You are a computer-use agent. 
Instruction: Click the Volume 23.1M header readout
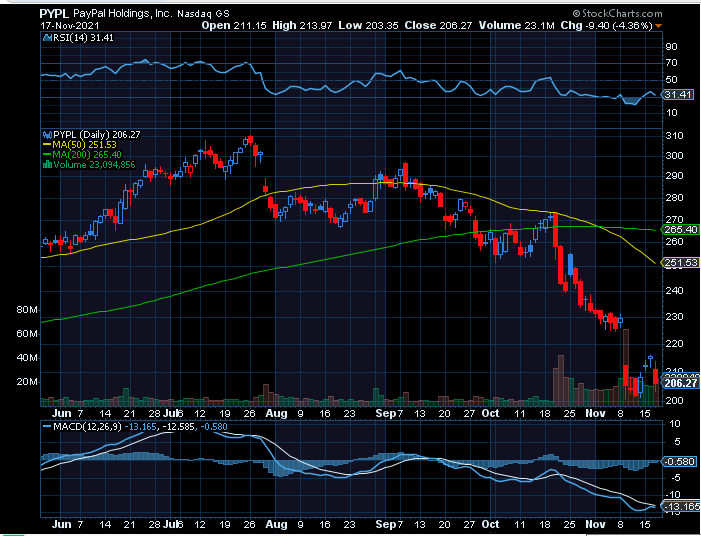point(517,25)
